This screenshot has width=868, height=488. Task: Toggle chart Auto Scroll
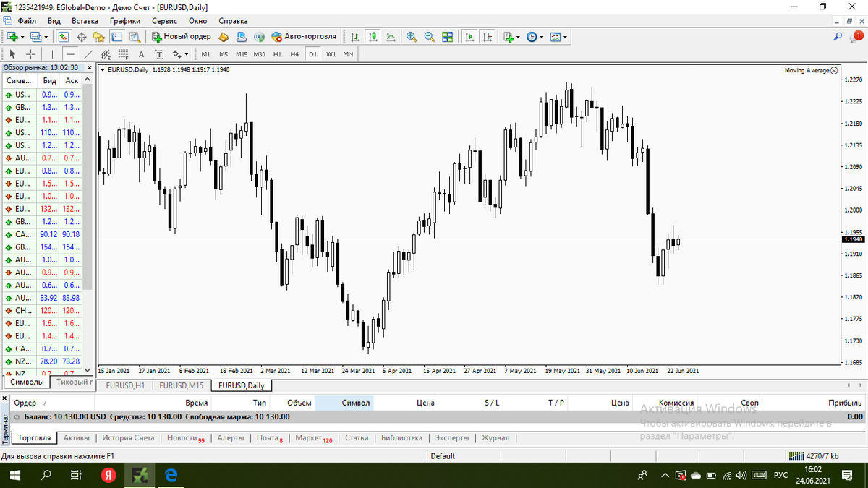(469, 36)
